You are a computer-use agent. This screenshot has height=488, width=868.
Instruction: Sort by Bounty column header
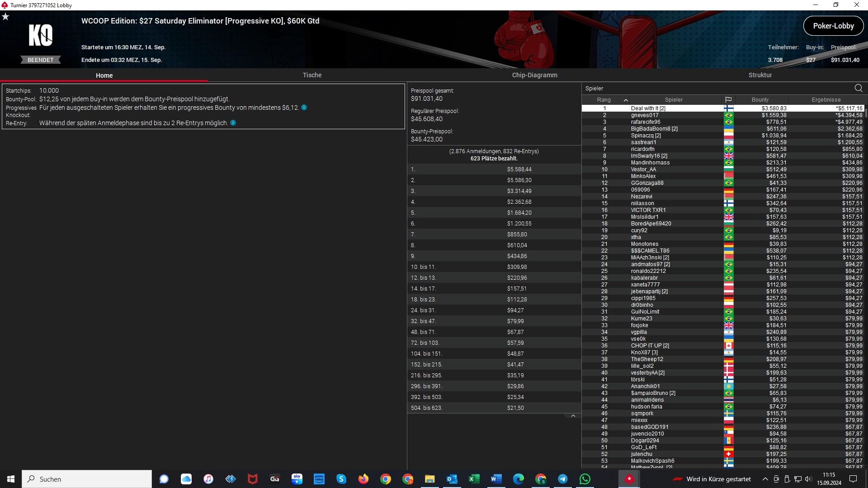point(760,100)
